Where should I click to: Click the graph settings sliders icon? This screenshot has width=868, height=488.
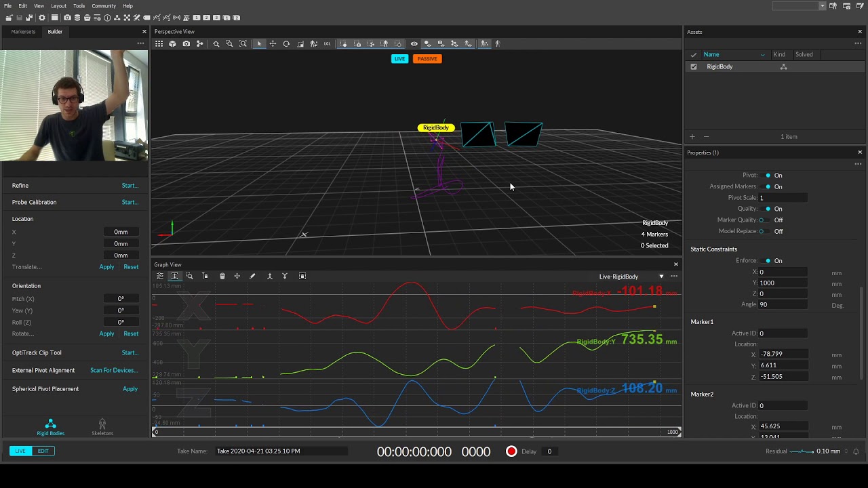pos(160,276)
